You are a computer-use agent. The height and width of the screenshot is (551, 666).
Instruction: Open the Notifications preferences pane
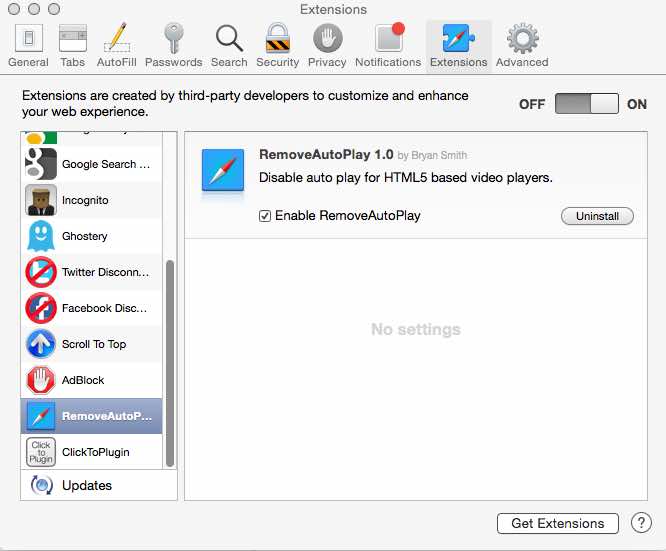coord(388,45)
